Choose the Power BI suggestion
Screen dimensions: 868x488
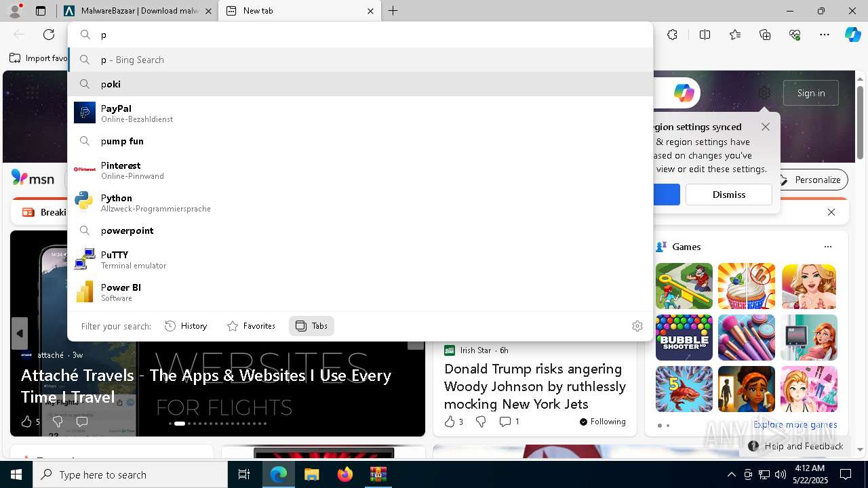point(361,292)
